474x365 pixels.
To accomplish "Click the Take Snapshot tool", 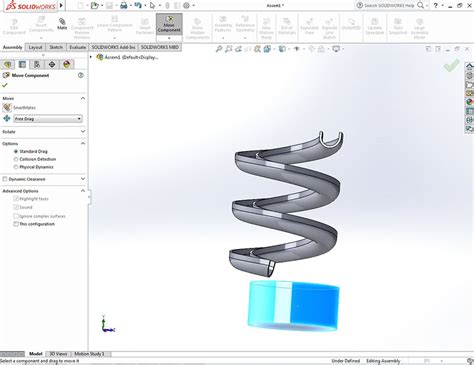I will 398,27.
